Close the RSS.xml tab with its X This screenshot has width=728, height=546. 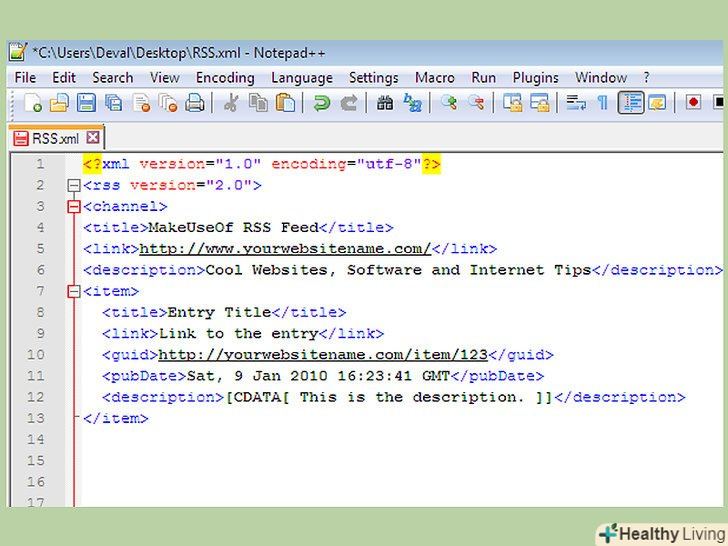click(93, 137)
